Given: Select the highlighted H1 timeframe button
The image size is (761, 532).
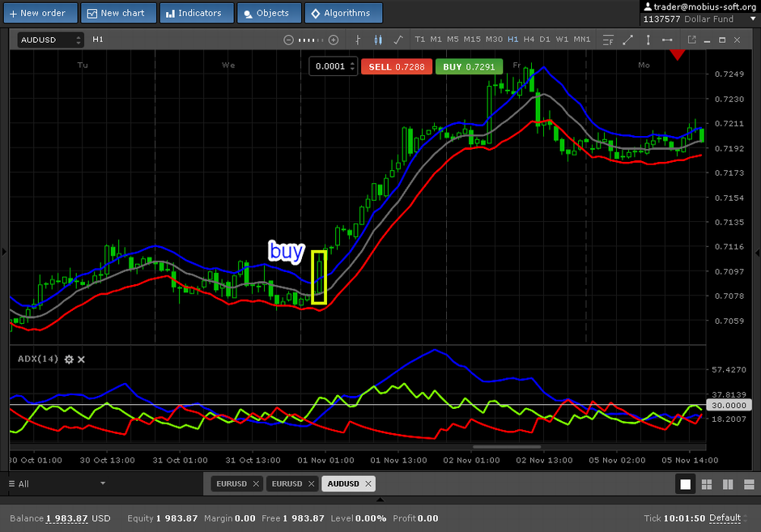Looking at the screenshot, I should [513, 40].
